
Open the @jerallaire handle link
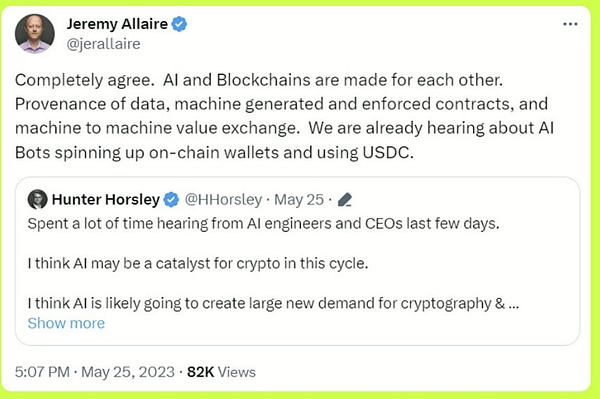click(103, 44)
